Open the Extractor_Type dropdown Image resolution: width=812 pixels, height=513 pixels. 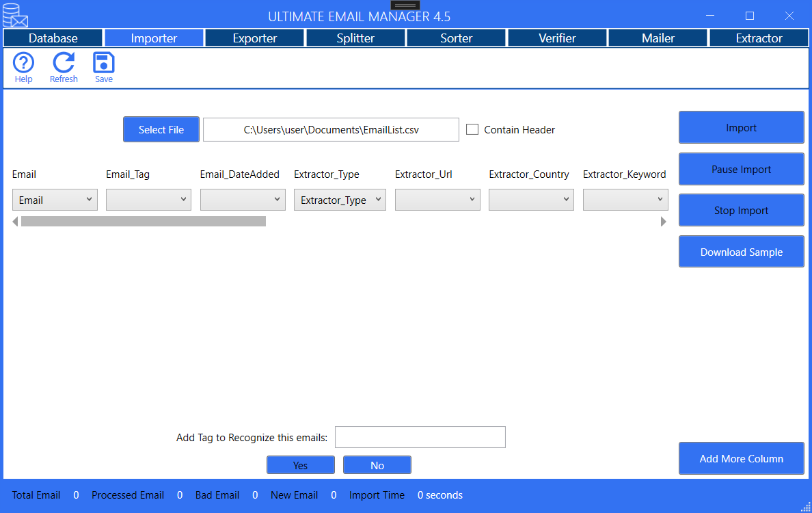click(340, 199)
